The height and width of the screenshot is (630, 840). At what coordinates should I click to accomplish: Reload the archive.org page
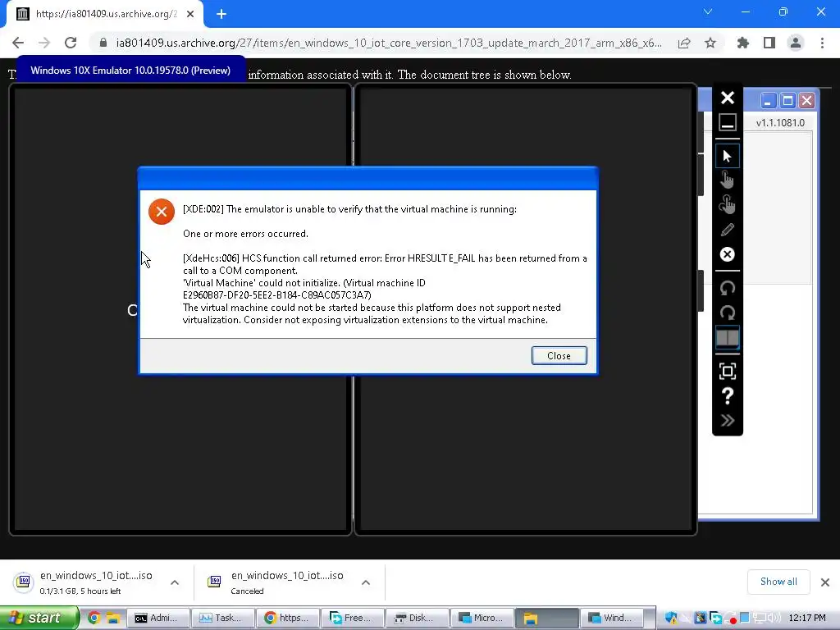point(71,43)
